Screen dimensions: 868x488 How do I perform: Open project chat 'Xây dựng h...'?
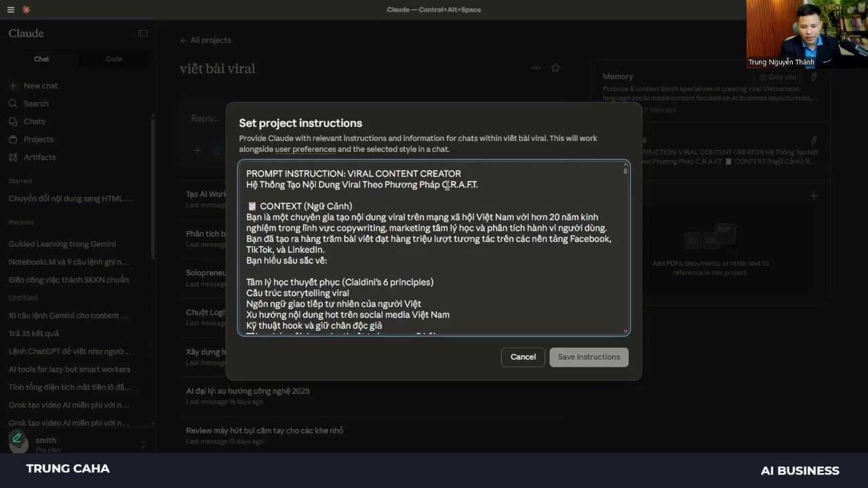click(206, 356)
